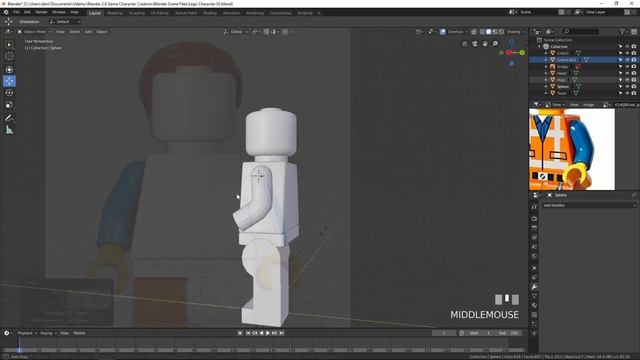Click the play animation button

tap(268, 333)
